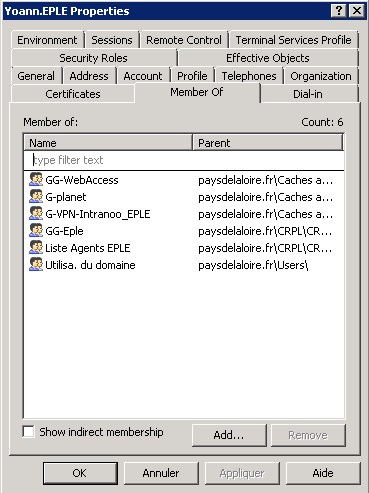The width and height of the screenshot is (369, 493).
Task: Open the General tab
Action: pos(36,76)
